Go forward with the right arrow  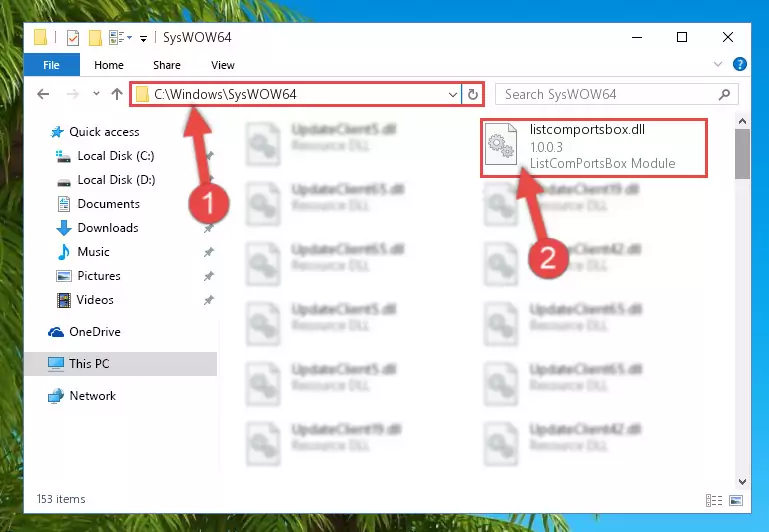click(x=73, y=94)
